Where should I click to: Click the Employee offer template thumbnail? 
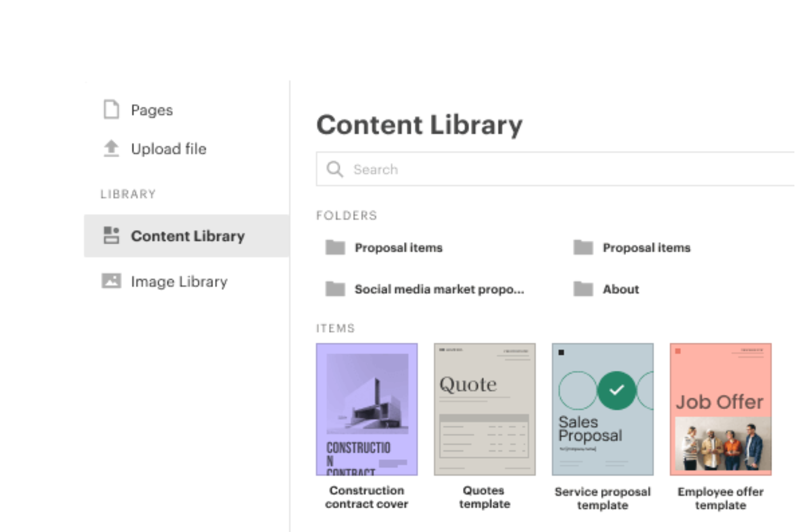pyautogui.click(x=720, y=409)
